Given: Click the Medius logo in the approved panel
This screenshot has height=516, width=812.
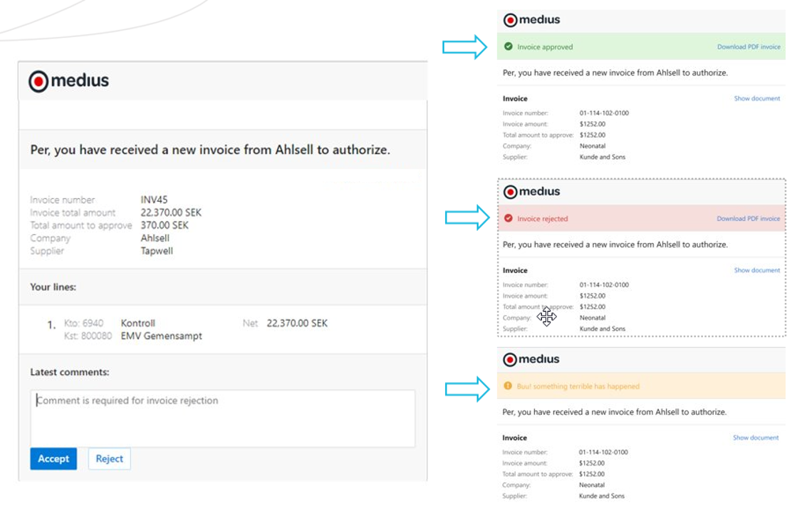Looking at the screenshot, I should pos(531,20).
